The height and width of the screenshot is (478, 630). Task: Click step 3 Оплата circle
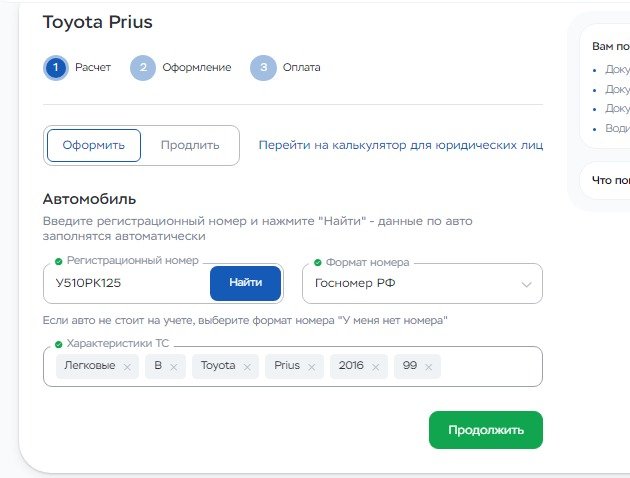tap(263, 67)
